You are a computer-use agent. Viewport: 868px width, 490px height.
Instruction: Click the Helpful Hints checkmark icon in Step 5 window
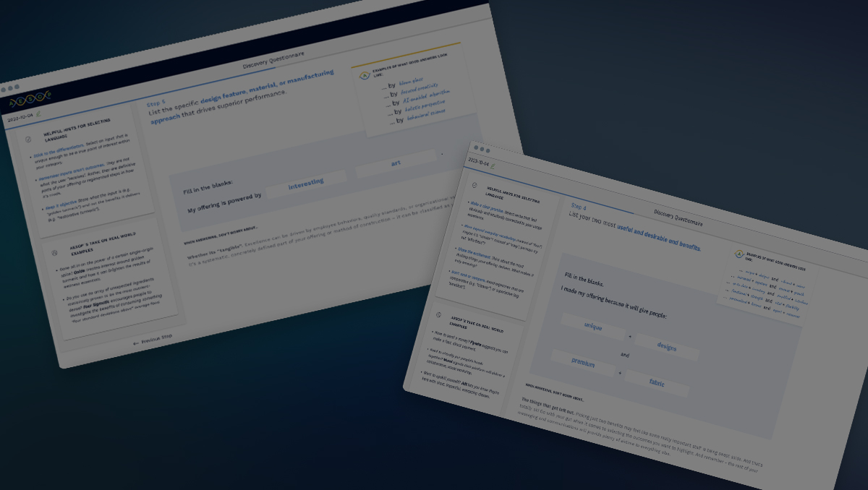tap(29, 139)
